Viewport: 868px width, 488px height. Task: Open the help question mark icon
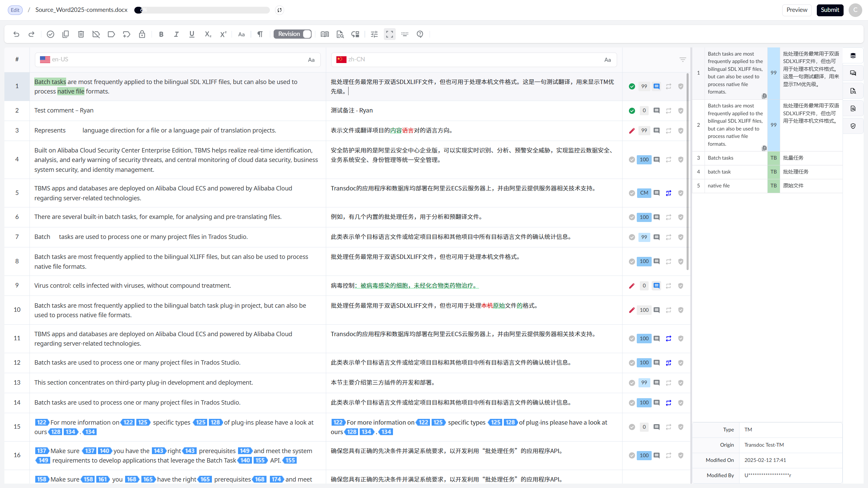click(x=420, y=34)
